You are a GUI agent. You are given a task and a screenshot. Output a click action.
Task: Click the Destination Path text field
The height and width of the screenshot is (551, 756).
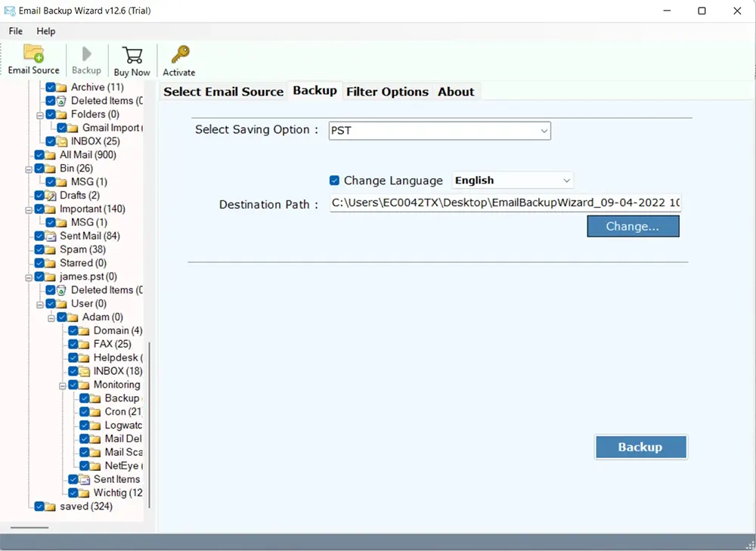pyautogui.click(x=505, y=203)
